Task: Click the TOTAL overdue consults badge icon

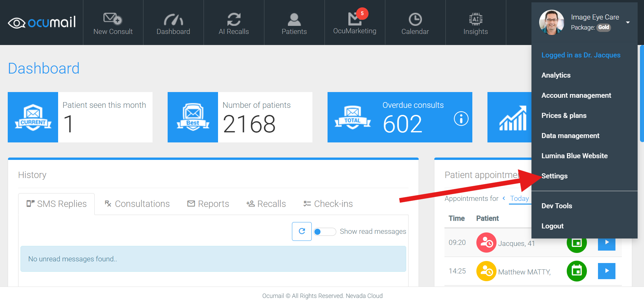Action: (353, 118)
